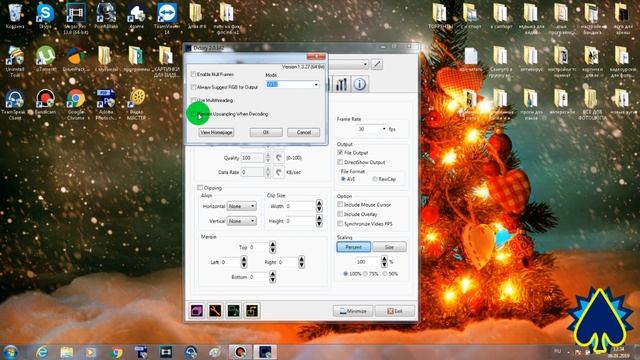Switch to the info tab in Dxtory
The height and width of the screenshot is (360, 640).
[360, 84]
